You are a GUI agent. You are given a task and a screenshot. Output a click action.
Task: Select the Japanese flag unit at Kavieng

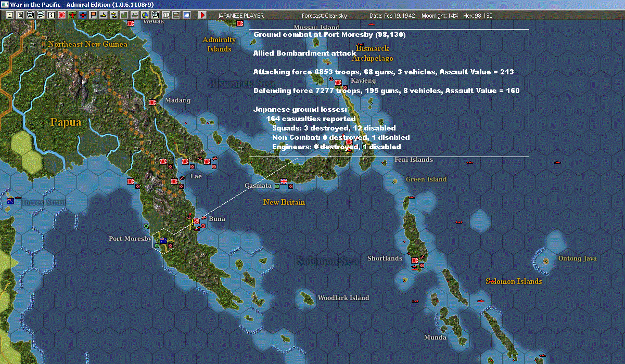[338, 83]
